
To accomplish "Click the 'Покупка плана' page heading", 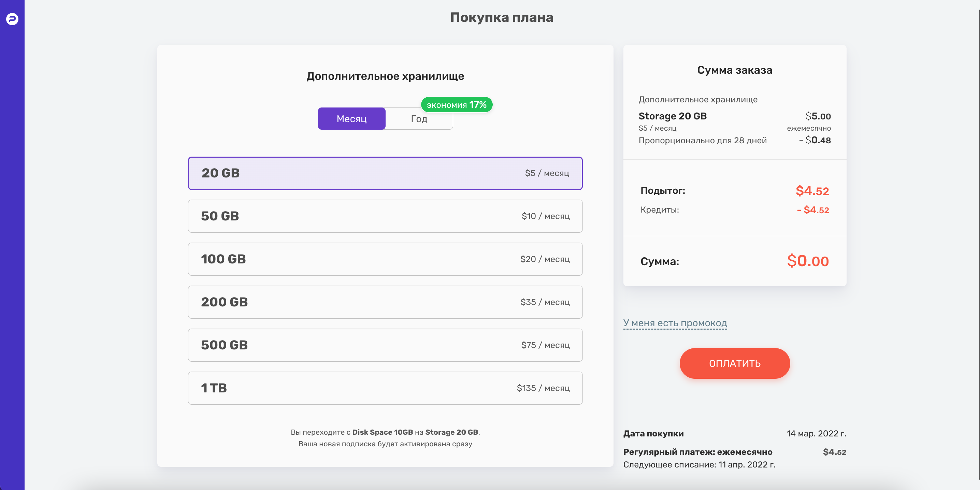I will [x=501, y=17].
